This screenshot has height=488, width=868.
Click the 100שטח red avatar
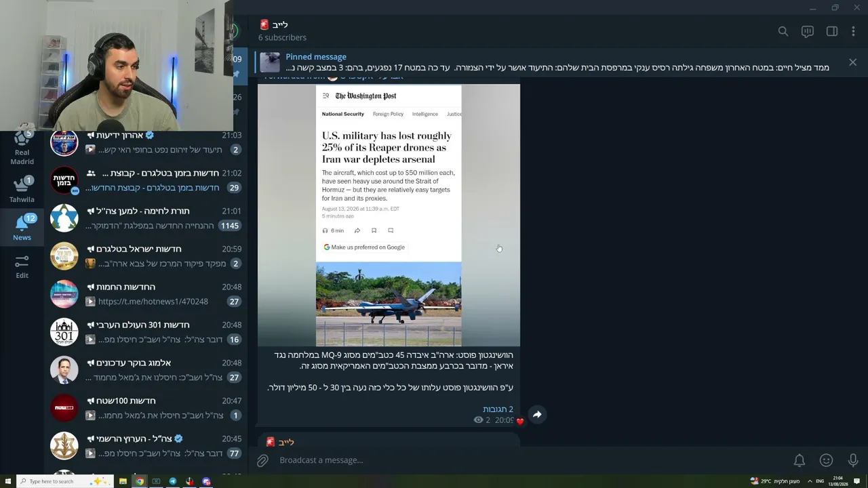point(64,408)
